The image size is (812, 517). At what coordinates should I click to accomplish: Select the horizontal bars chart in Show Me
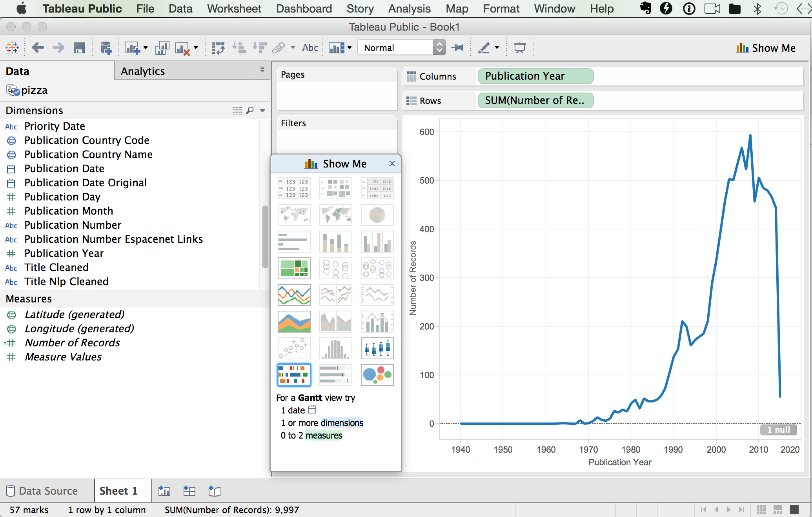[294, 242]
